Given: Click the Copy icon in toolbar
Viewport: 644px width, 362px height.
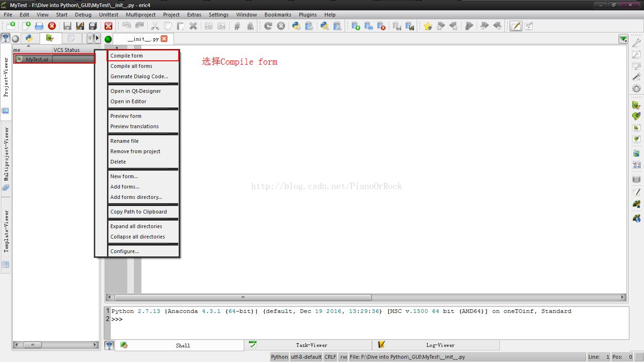Looking at the screenshot, I should click(x=167, y=26).
